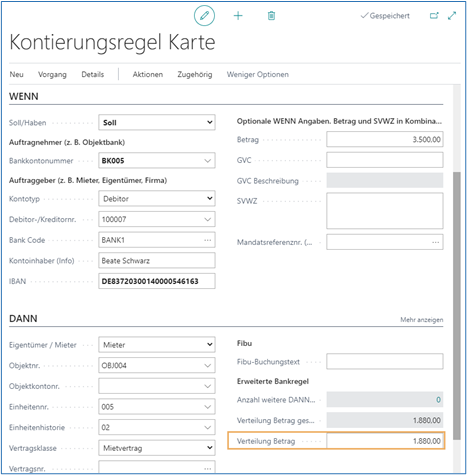Click the Vertragsnr. lookup ellipsis
Image resolution: width=467 pixels, height=475 pixels.
point(207,468)
